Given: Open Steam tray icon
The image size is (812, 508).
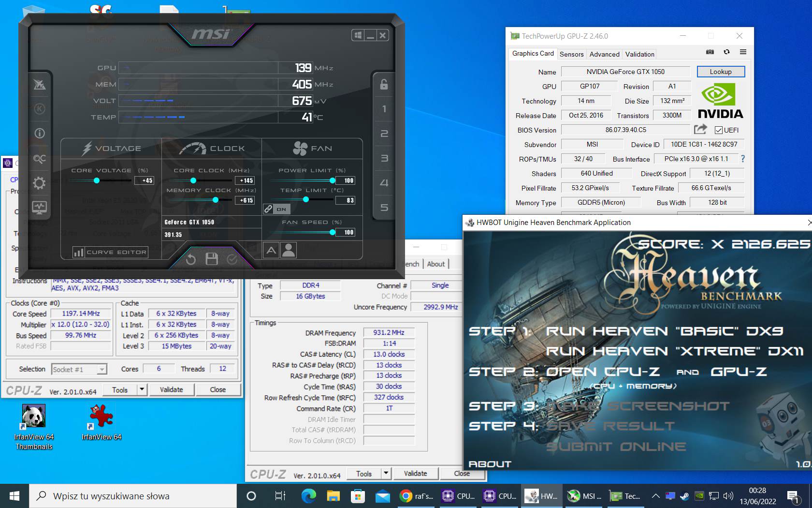Looking at the screenshot, I should 684,496.
